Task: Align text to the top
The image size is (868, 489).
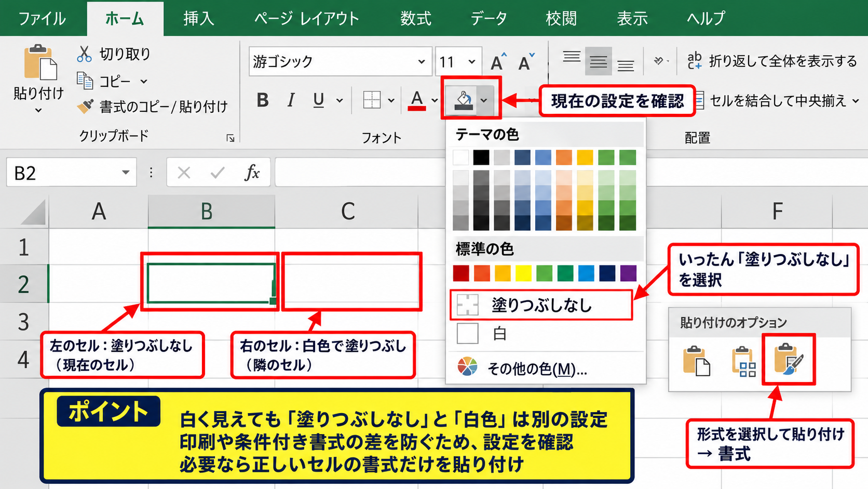Action: click(x=572, y=57)
